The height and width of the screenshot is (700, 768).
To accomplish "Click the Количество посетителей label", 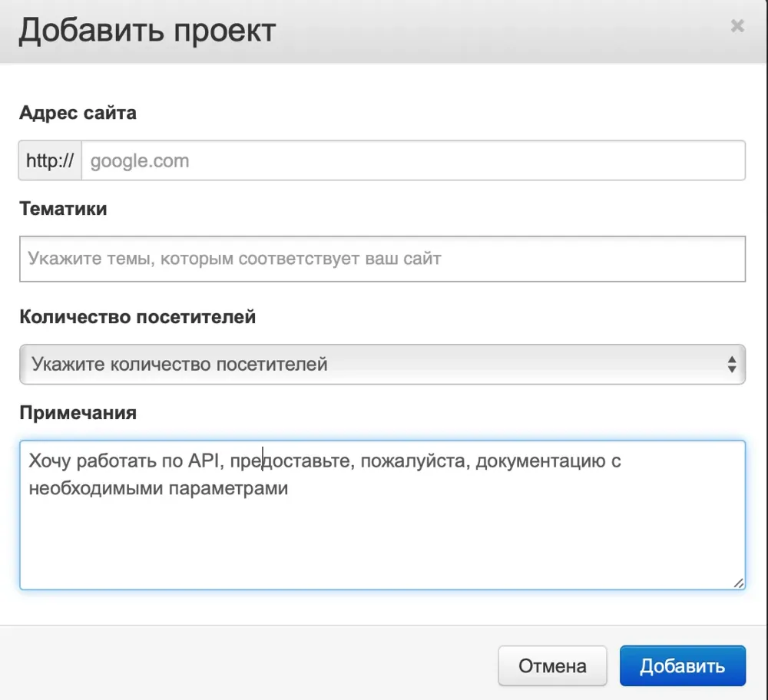I will pos(137,317).
